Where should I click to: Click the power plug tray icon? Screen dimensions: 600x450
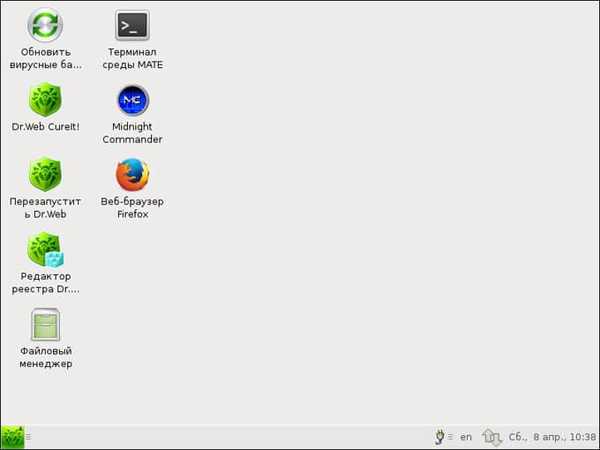coord(440,437)
